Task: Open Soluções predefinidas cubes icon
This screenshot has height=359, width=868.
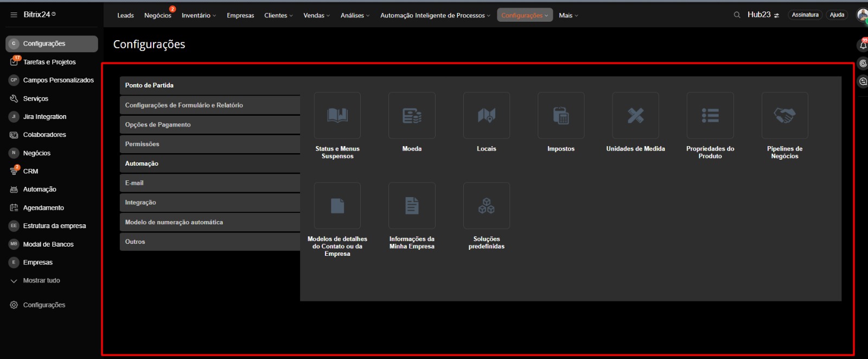Action: (486, 206)
